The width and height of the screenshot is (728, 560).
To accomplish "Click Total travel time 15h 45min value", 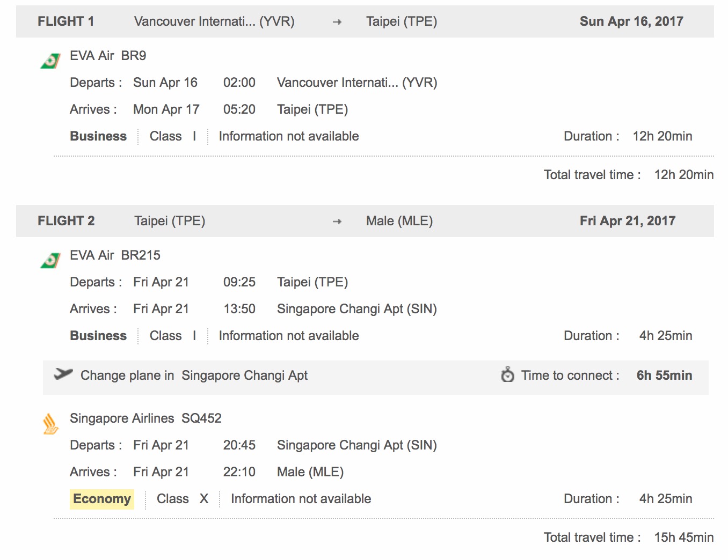I will 684,537.
